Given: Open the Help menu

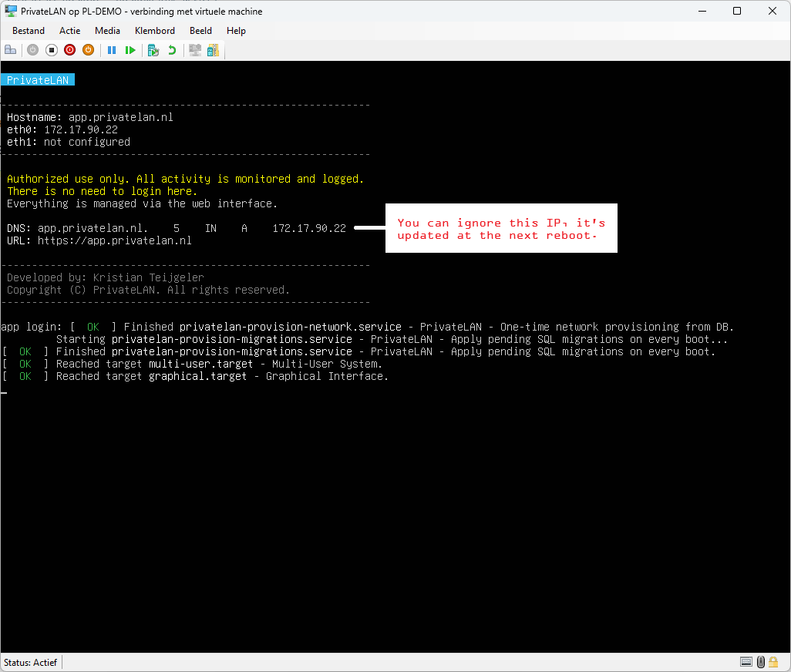Looking at the screenshot, I should point(236,31).
